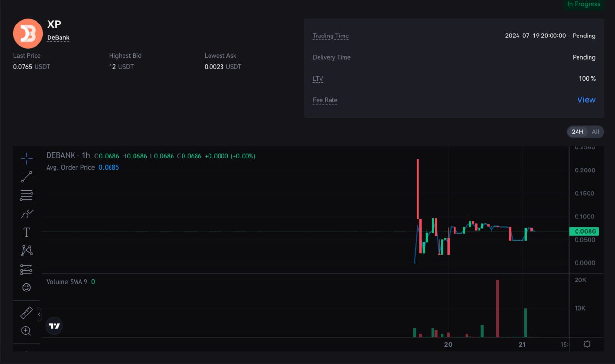Image resolution: width=615 pixels, height=364 pixels.
Task: Activate the zoom in magnifier tool
Action: point(26,330)
